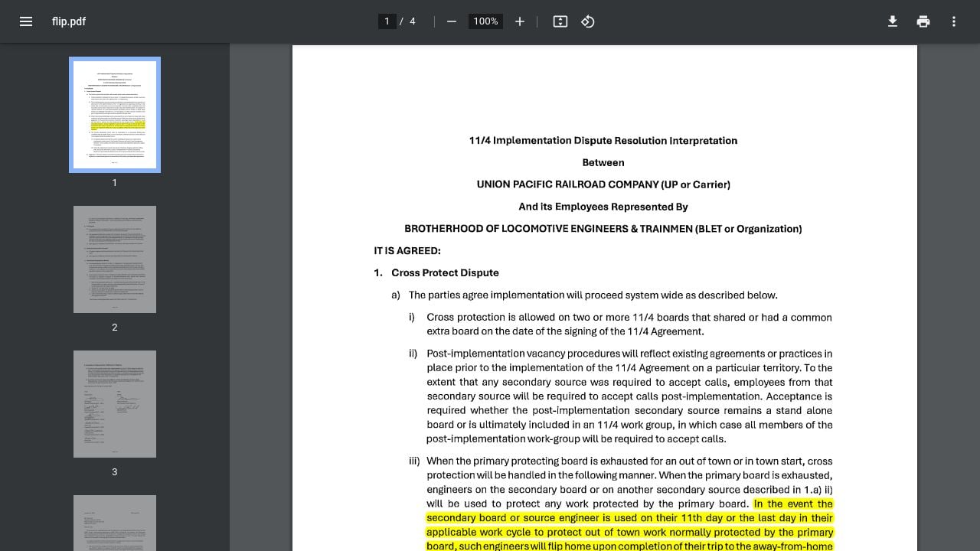Open the more actions three-dot menu
The width and height of the screenshot is (980, 551).
pos(954,21)
